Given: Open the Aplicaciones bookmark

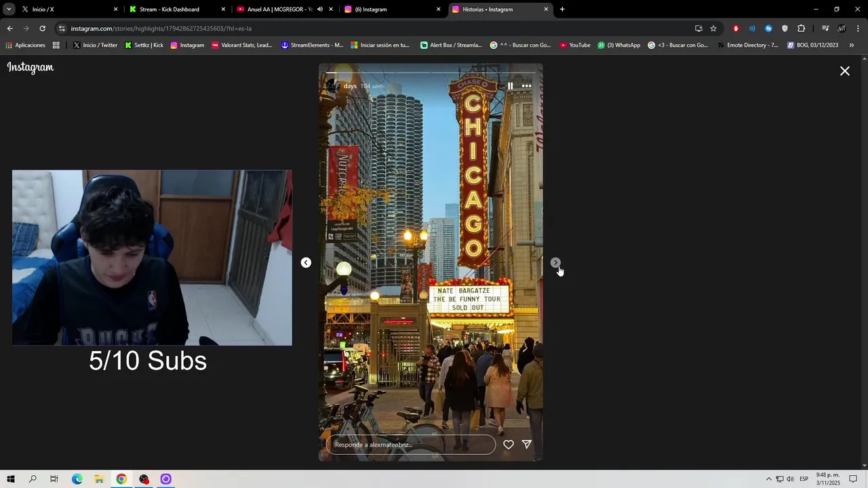Looking at the screenshot, I should [x=25, y=45].
